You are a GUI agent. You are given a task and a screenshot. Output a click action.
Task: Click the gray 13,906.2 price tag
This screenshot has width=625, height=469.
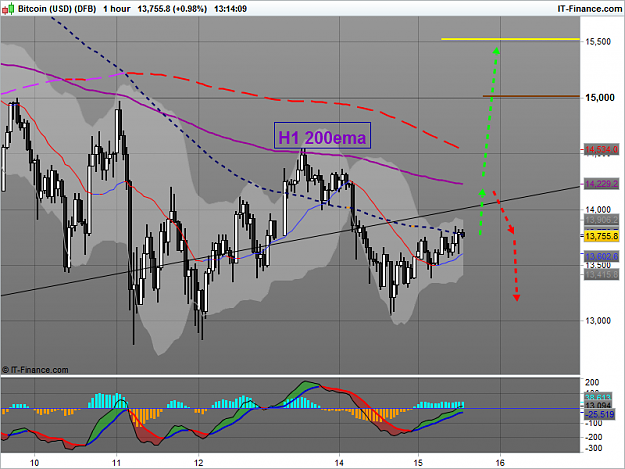click(601, 220)
